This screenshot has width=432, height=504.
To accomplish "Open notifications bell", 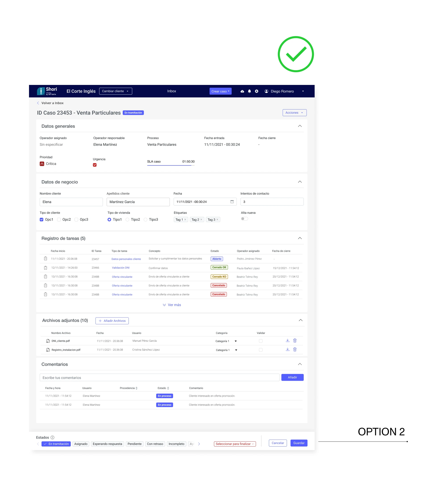I will [249, 91].
